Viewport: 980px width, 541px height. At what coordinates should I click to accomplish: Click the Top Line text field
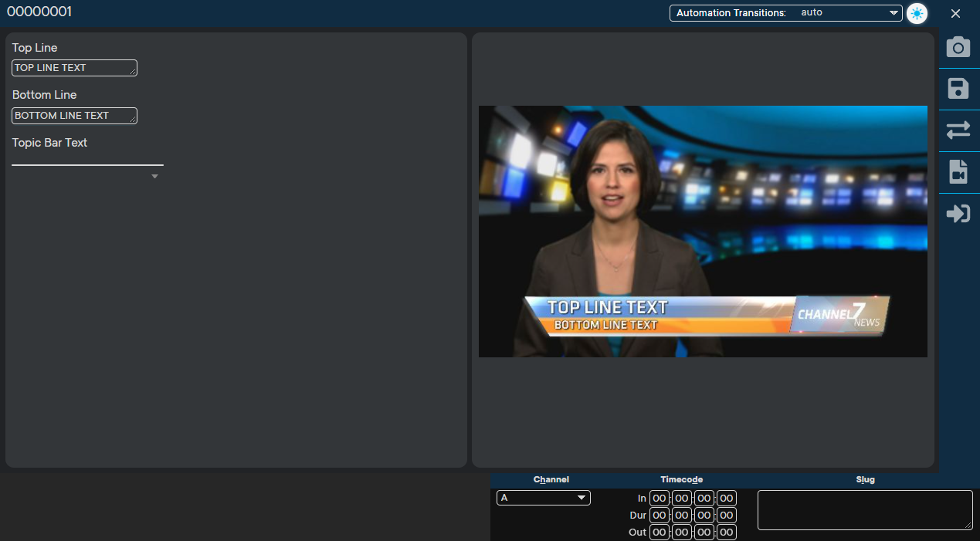point(74,68)
